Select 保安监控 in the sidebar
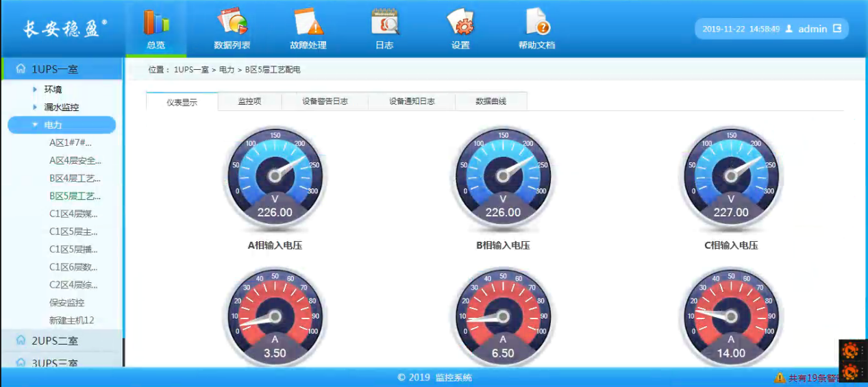 coord(66,303)
